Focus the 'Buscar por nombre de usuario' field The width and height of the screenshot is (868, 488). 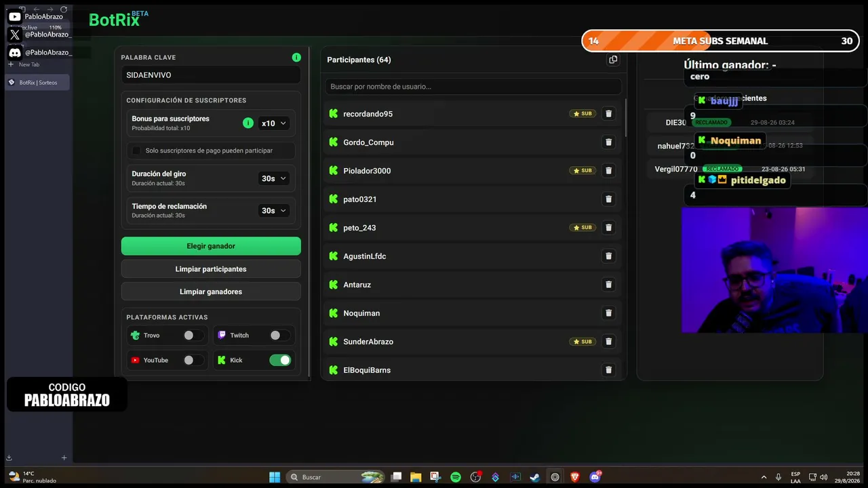click(x=473, y=87)
